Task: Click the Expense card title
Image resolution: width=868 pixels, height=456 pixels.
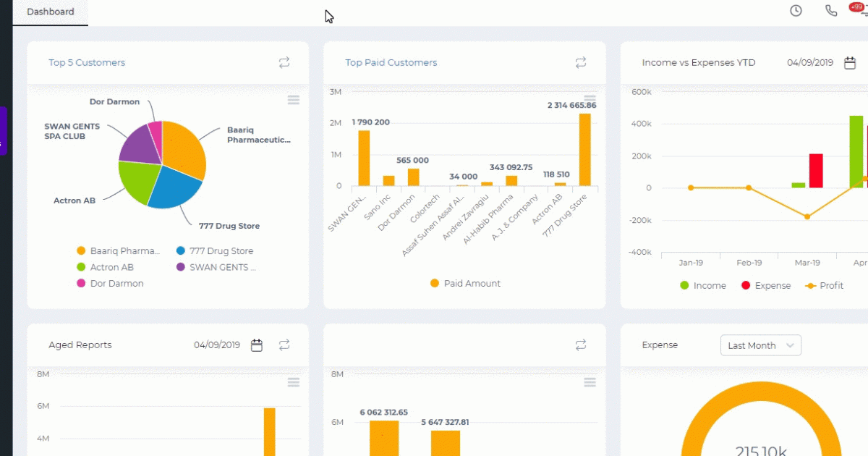Action: [660, 345]
